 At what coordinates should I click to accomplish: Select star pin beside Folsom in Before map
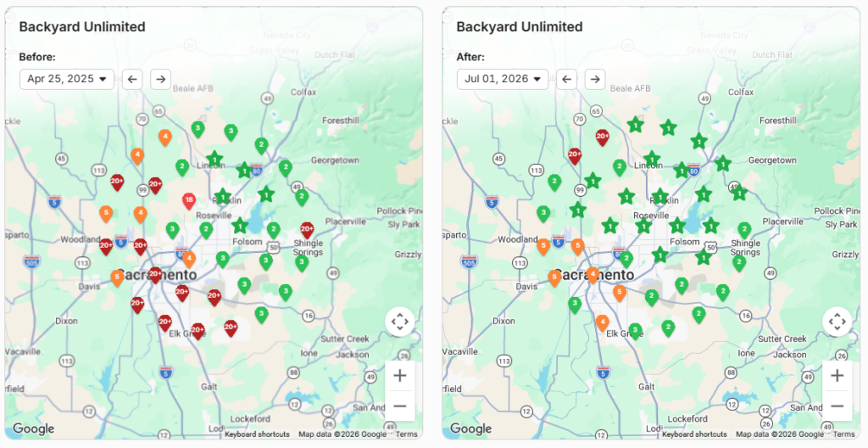[x=240, y=226]
